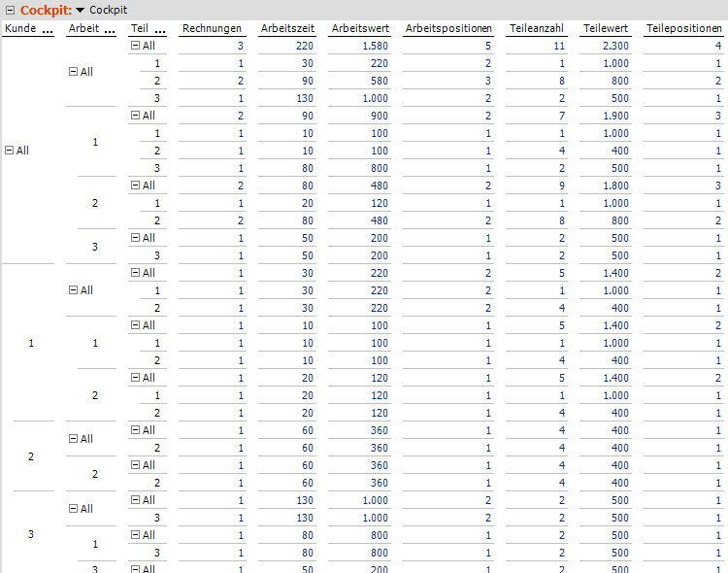Click the Arbeitszeit column header
The height and width of the screenshot is (573, 728).
286,29
